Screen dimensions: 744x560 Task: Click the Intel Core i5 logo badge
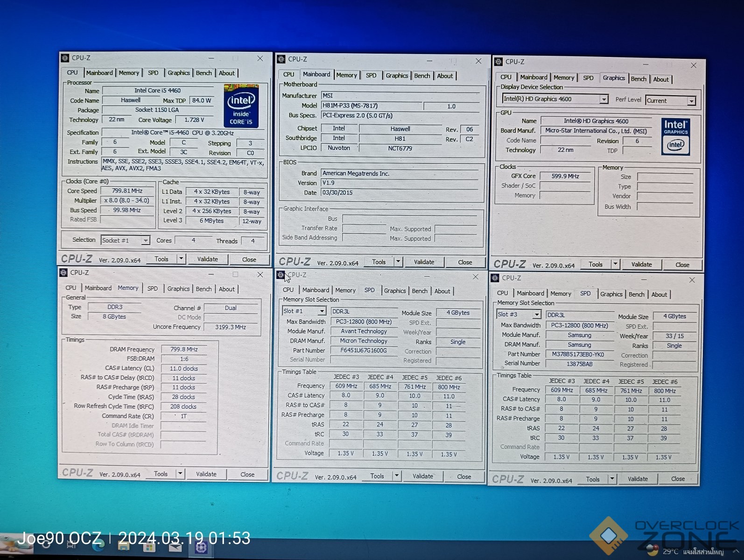click(x=241, y=106)
